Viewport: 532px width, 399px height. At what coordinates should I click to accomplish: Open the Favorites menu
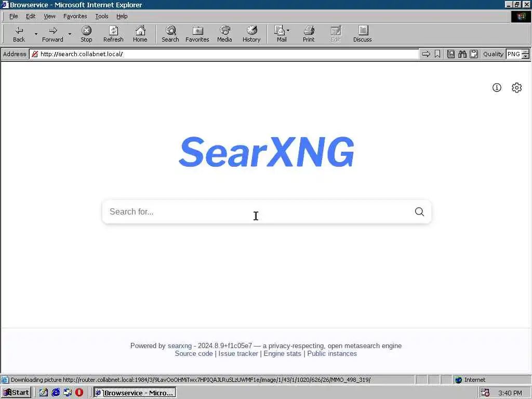point(75,16)
